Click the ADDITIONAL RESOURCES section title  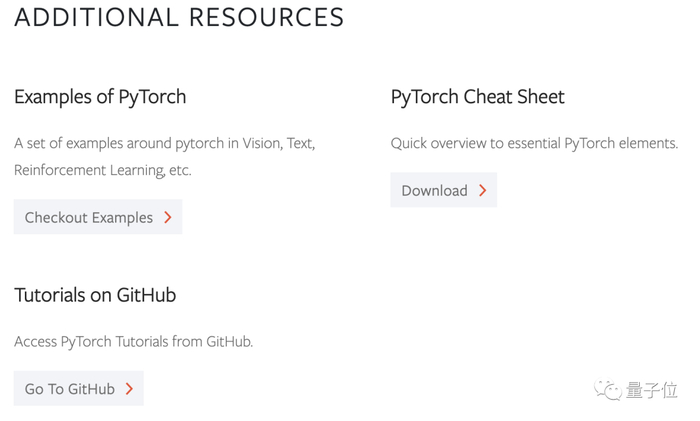[179, 17]
